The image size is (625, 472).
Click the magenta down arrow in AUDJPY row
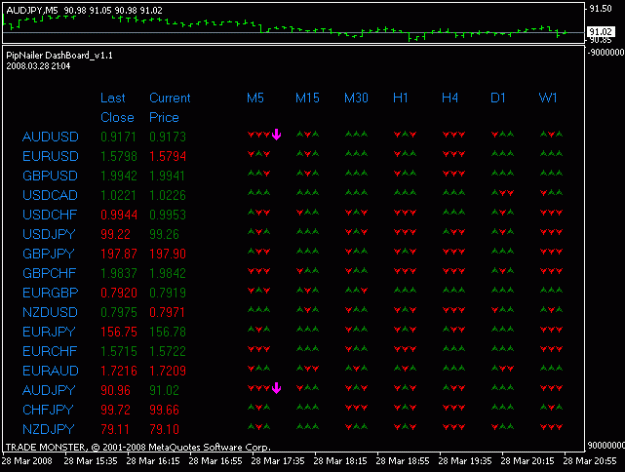[276, 388]
